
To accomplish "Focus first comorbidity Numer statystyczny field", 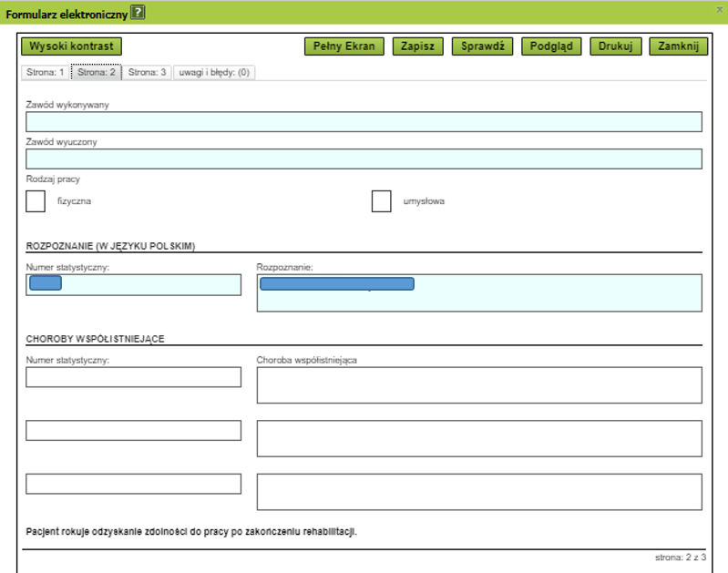I will tap(133, 377).
